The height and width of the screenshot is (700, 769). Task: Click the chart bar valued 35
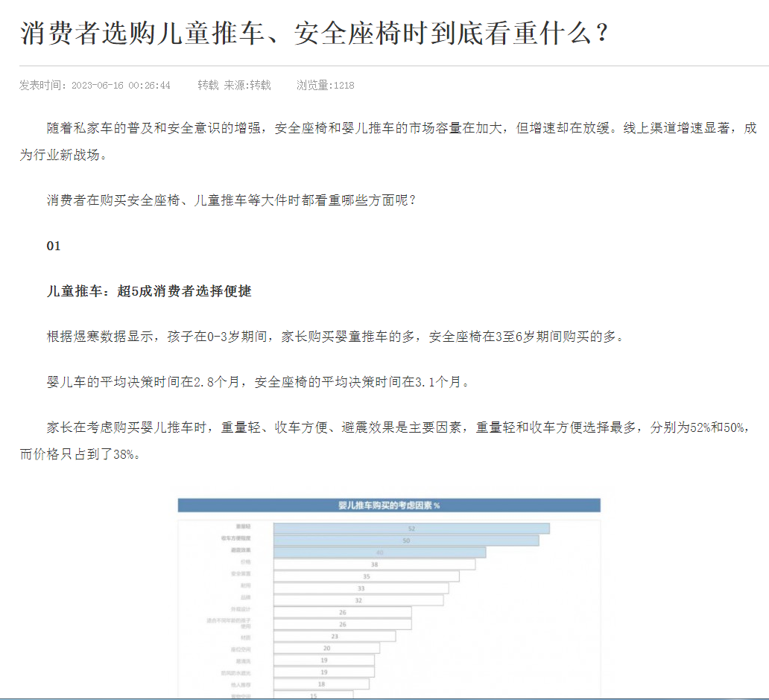367,576
